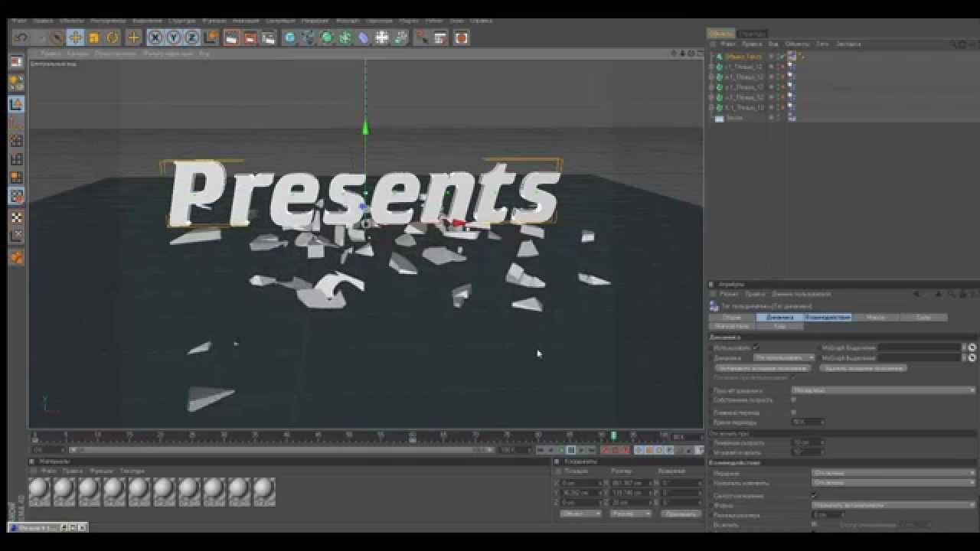This screenshot has width=980, height=551.
Task: Click the Линейная скорость value field
Action: point(808,442)
